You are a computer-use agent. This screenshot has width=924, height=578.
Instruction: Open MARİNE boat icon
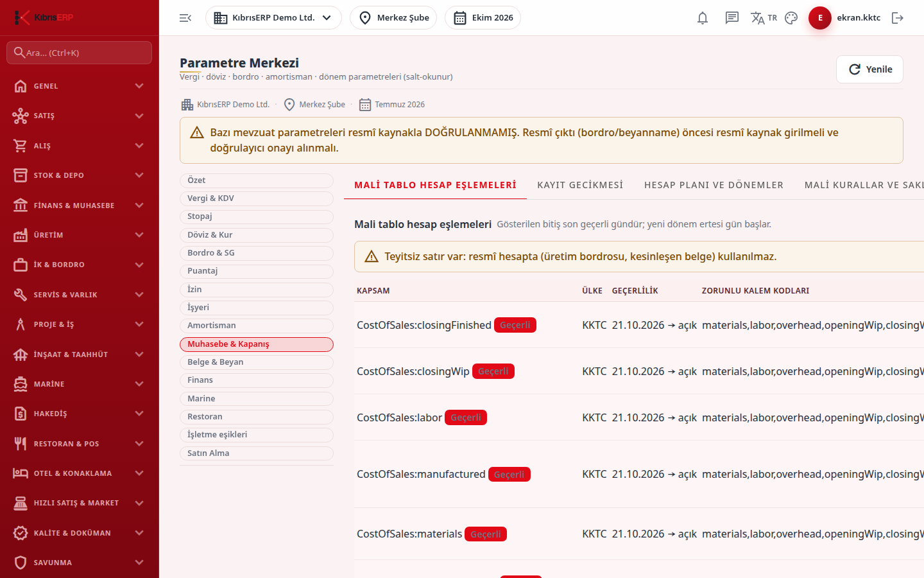(x=21, y=384)
